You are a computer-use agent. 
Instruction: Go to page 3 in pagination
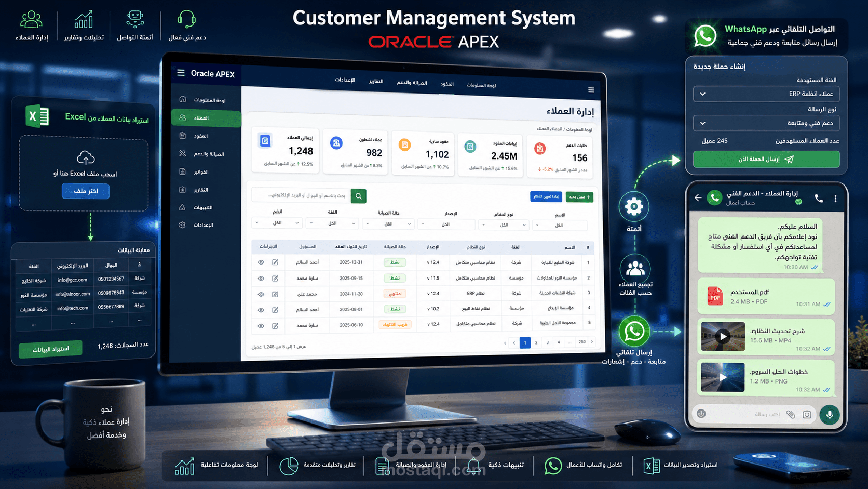click(x=547, y=342)
